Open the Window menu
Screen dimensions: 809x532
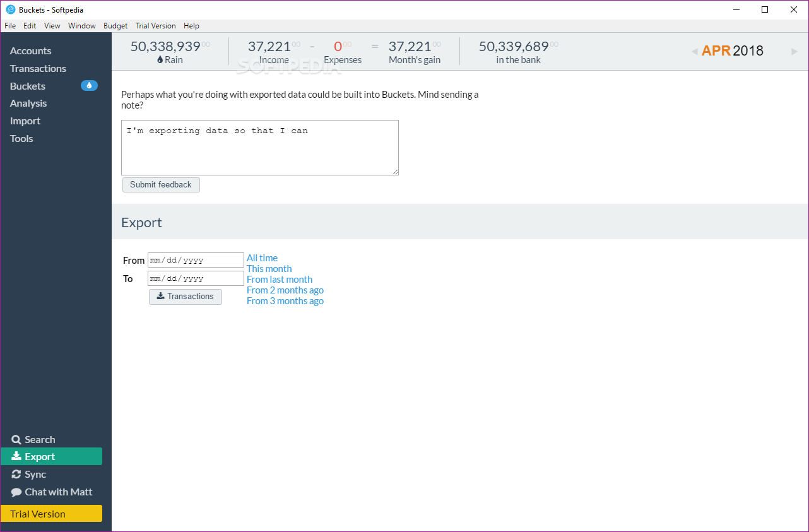pyautogui.click(x=82, y=26)
